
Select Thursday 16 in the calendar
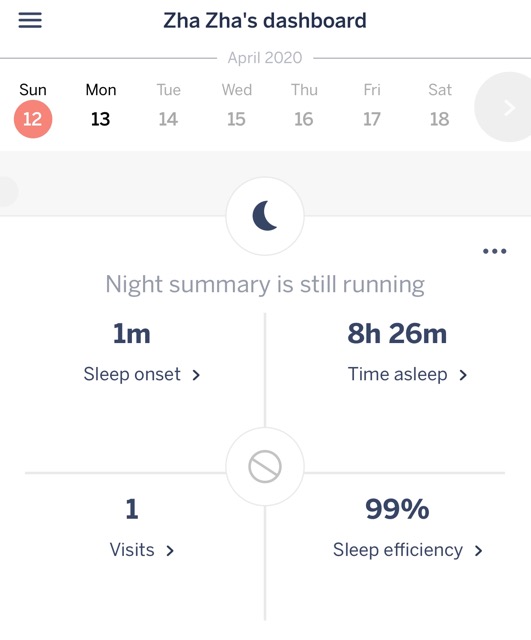[304, 119]
